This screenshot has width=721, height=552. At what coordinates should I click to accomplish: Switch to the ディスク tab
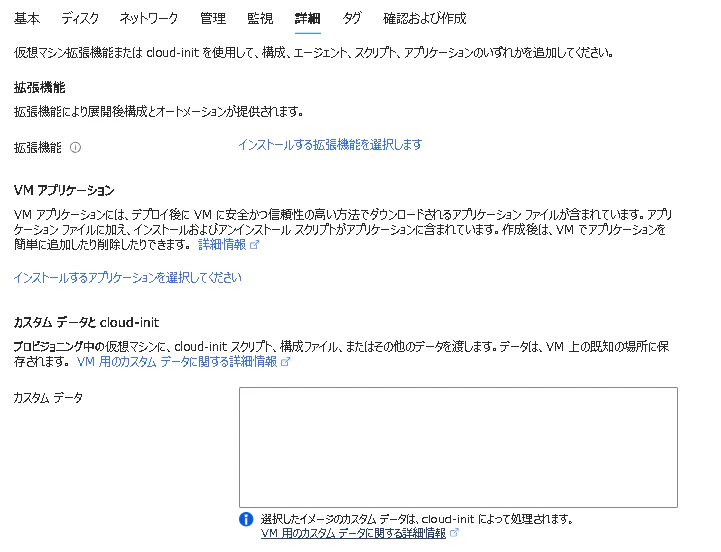(80, 18)
